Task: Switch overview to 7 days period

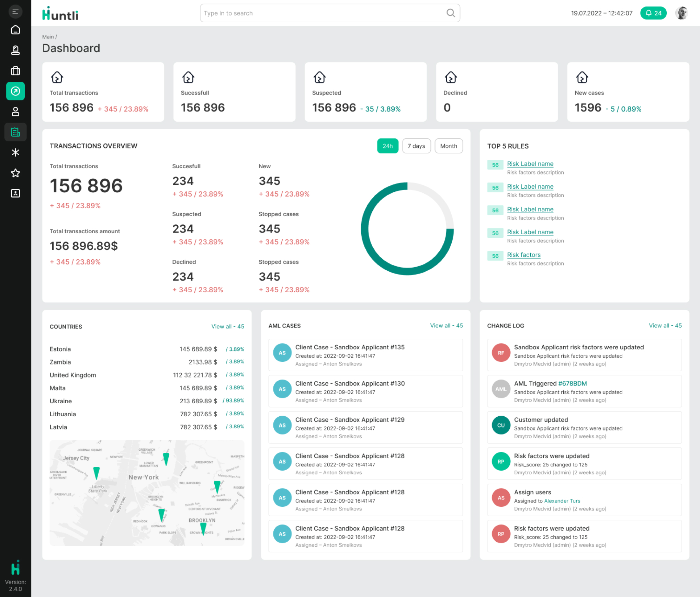Action: (x=416, y=146)
